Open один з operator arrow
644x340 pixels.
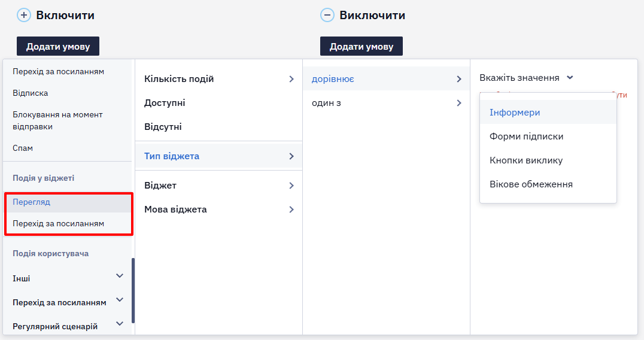(x=459, y=103)
